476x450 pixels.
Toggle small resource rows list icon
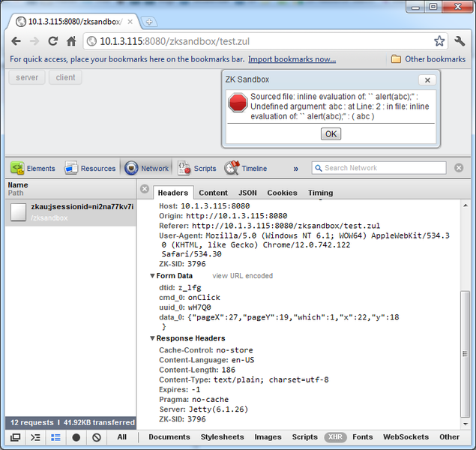[55, 437]
